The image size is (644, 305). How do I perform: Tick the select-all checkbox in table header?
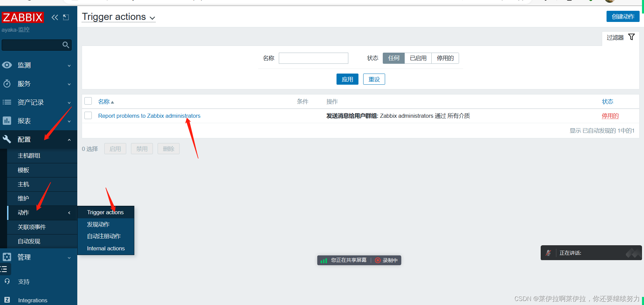coord(88,101)
